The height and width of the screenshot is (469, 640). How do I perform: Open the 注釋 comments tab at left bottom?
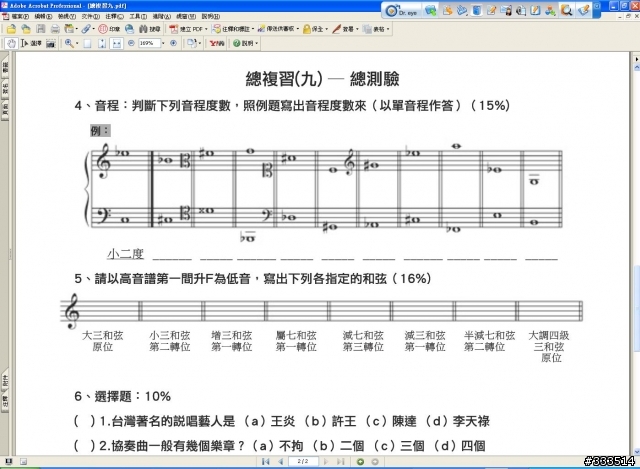[x=5, y=402]
